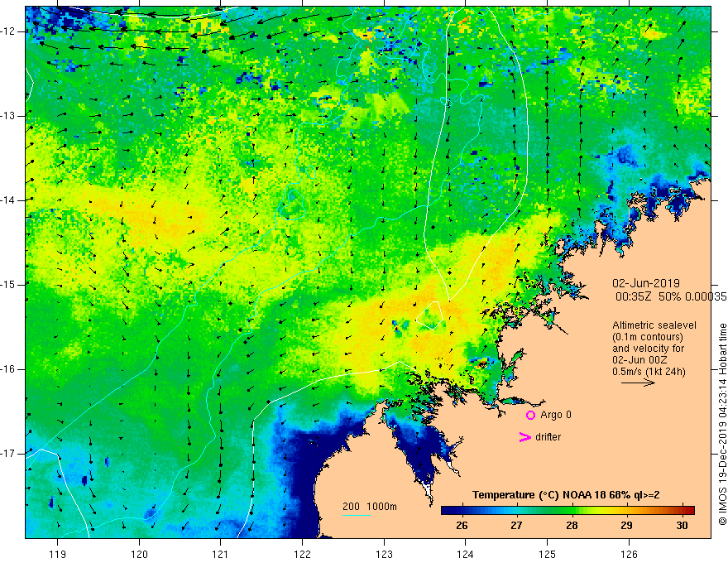
Task: Click latitude axis label -15
Action: pyautogui.click(x=9, y=285)
